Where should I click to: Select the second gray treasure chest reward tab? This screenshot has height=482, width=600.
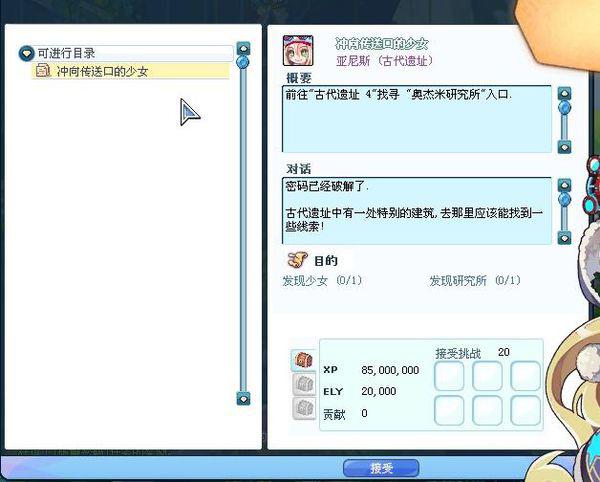(x=304, y=384)
